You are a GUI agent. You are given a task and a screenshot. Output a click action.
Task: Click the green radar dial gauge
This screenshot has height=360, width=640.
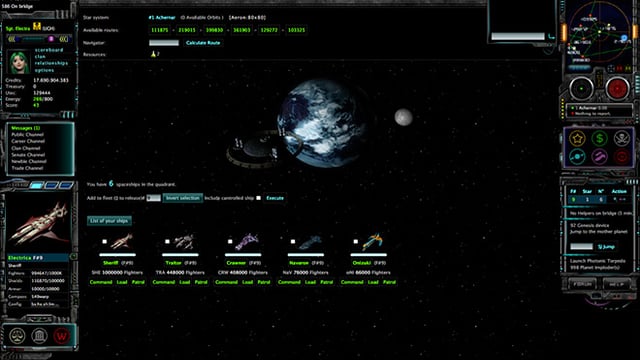coord(582,88)
